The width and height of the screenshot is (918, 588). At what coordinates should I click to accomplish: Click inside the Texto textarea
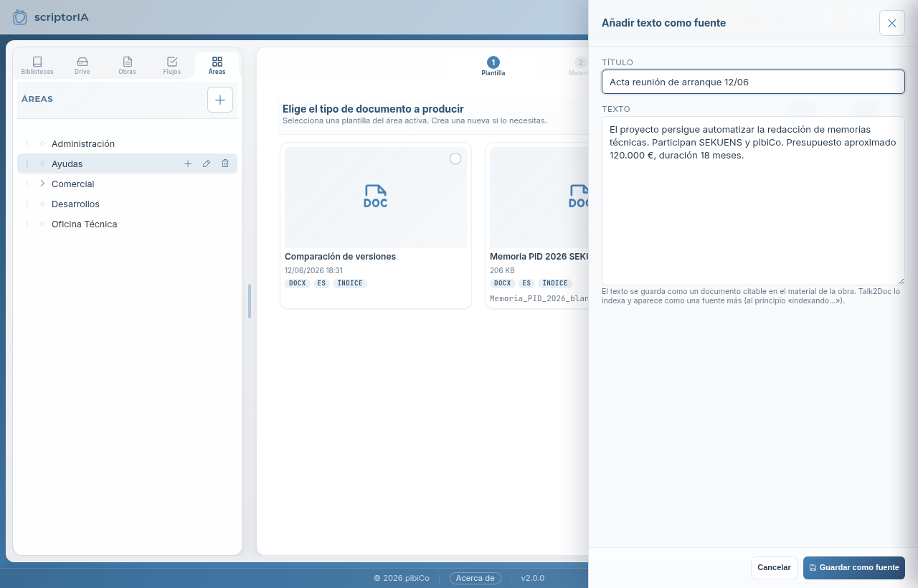click(x=753, y=201)
